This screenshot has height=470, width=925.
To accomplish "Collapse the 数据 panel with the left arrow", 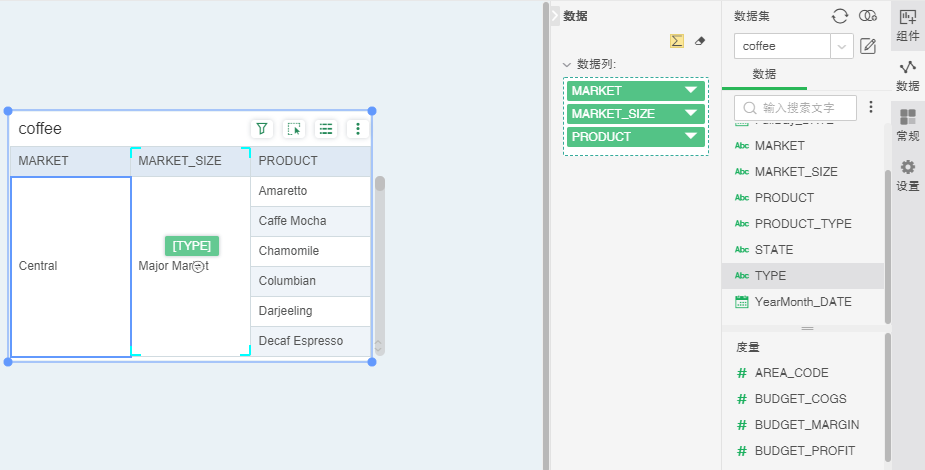I will click(555, 16).
